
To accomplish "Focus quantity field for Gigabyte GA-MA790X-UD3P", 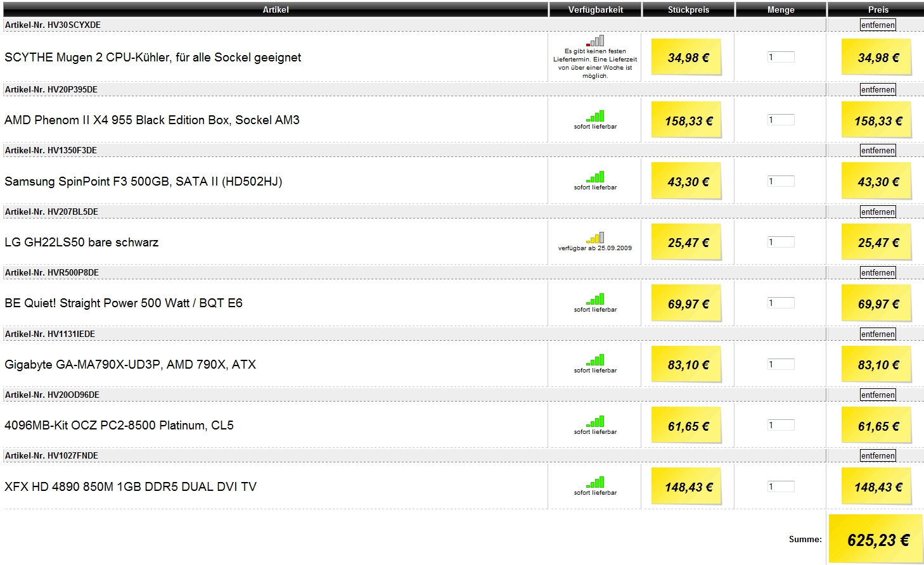I will coord(781,364).
